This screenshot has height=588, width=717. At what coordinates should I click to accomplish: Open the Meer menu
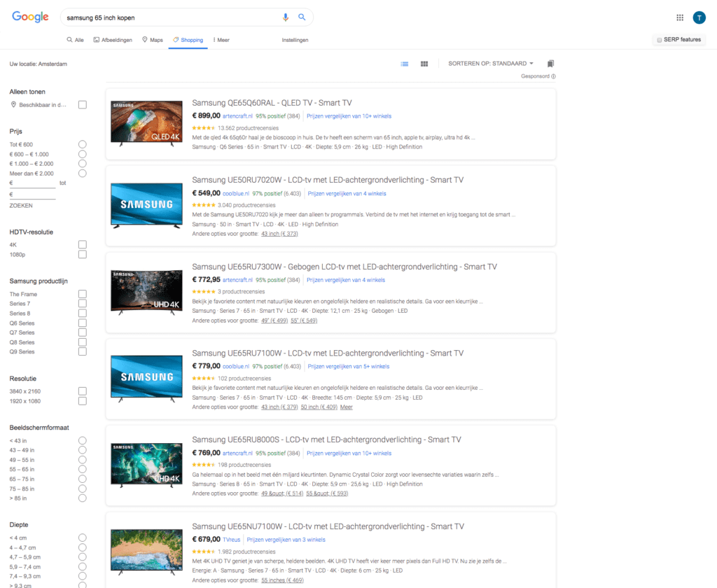point(221,40)
